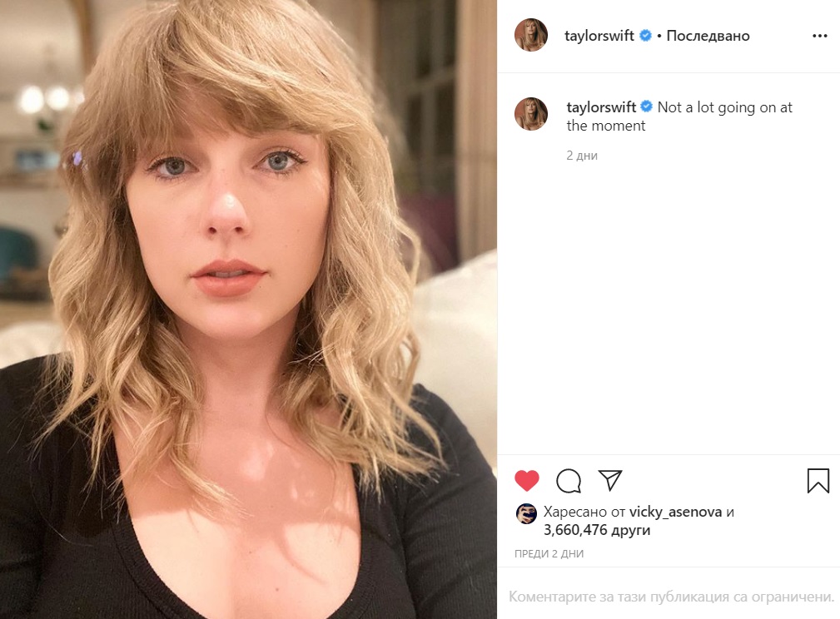The width and height of the screenshot is (840, 619).
Task: Click the restricted comments notice text
Action: pos(671,597)
